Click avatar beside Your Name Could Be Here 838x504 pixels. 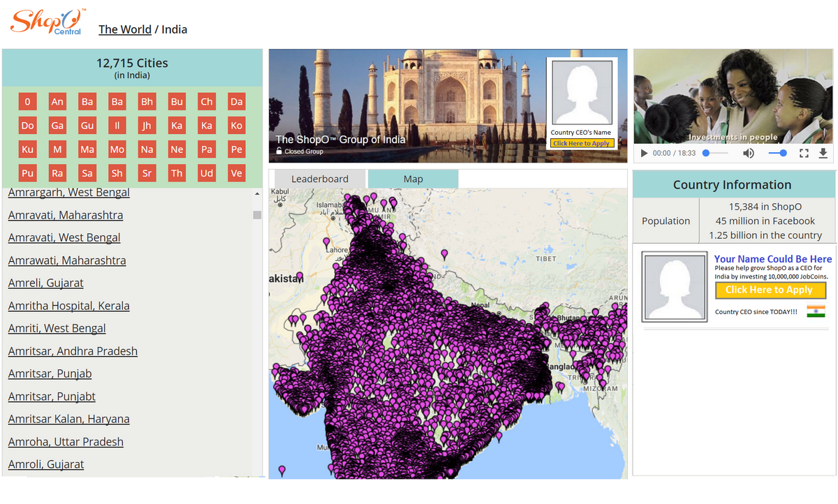(x=675, y=287)
